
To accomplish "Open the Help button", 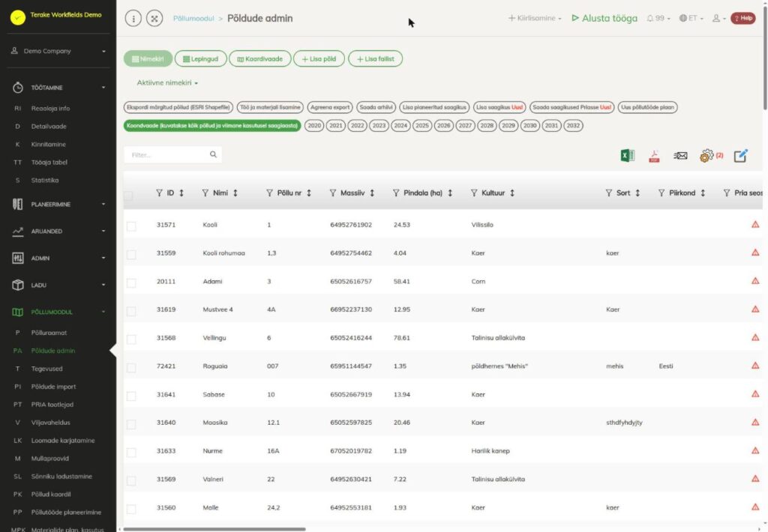I will (743, 18).
